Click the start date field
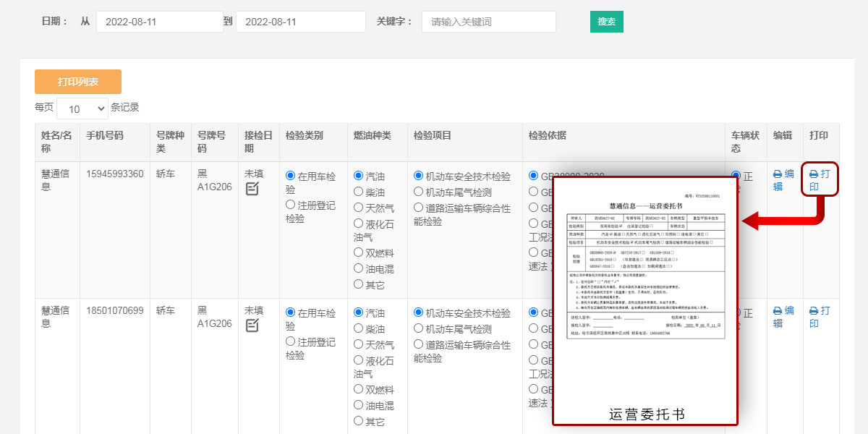This screenshot has width=868, height=434. click(x=159, y=22)
